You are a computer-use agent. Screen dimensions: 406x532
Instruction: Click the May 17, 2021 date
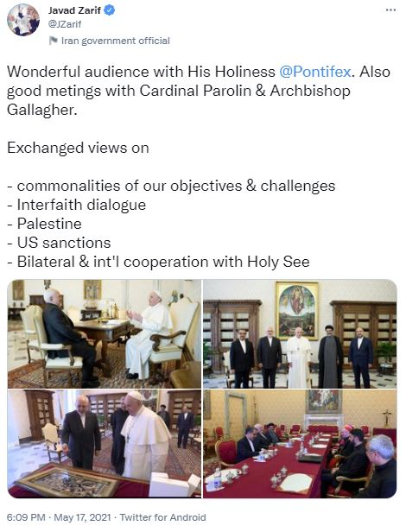pyautogui.click(x=82, y=517)
